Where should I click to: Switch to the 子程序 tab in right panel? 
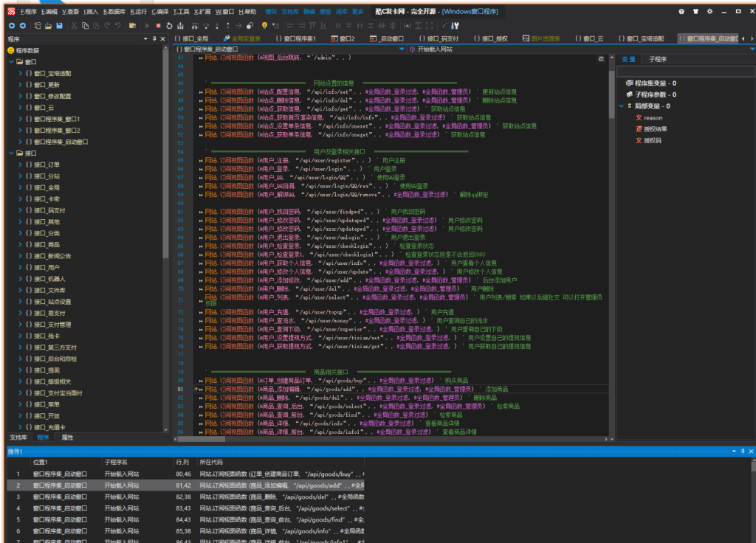click(657, 59)
